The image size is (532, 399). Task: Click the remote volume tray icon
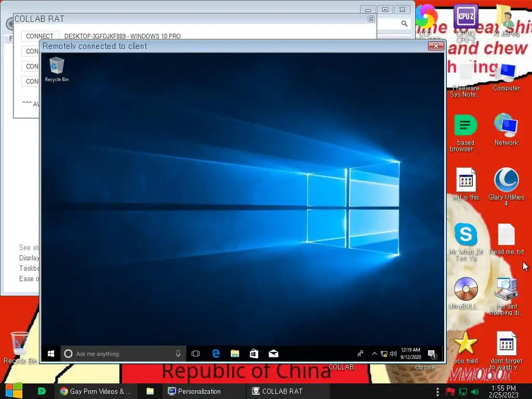tap(393, 353)
